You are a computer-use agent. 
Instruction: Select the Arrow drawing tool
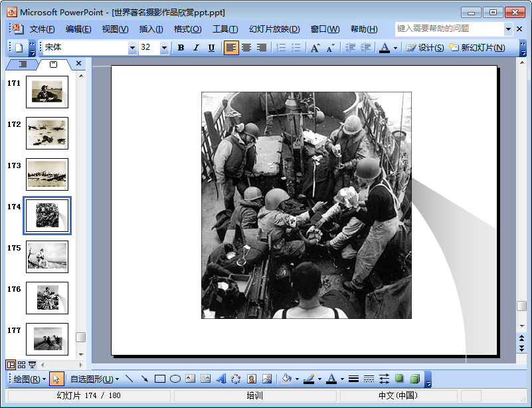144,379
